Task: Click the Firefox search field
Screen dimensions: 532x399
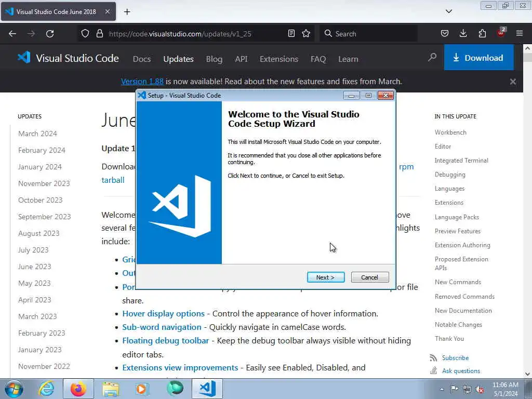Action: tap(368, 34)
